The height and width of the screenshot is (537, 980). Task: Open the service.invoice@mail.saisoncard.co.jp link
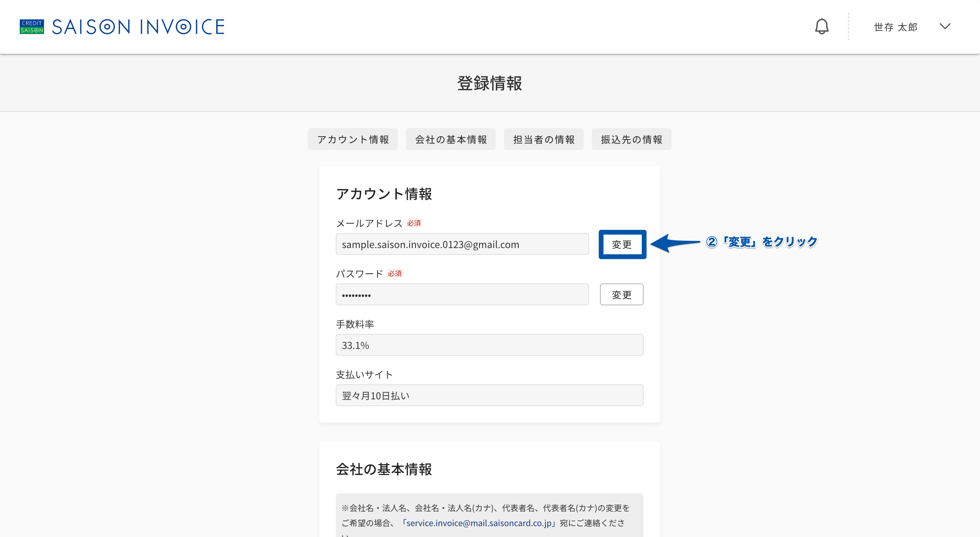point(479,523)
